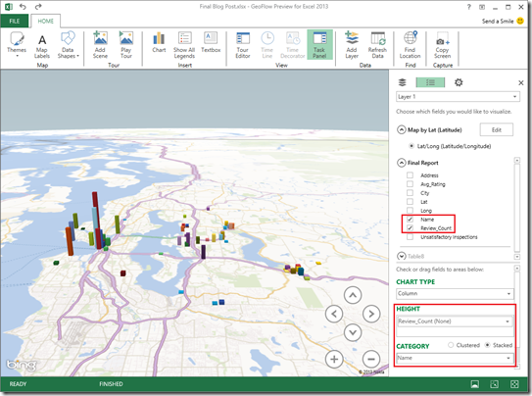The image size is (532, 396).
Task: Click the middle status bar view icon
Action: point(495,384)
